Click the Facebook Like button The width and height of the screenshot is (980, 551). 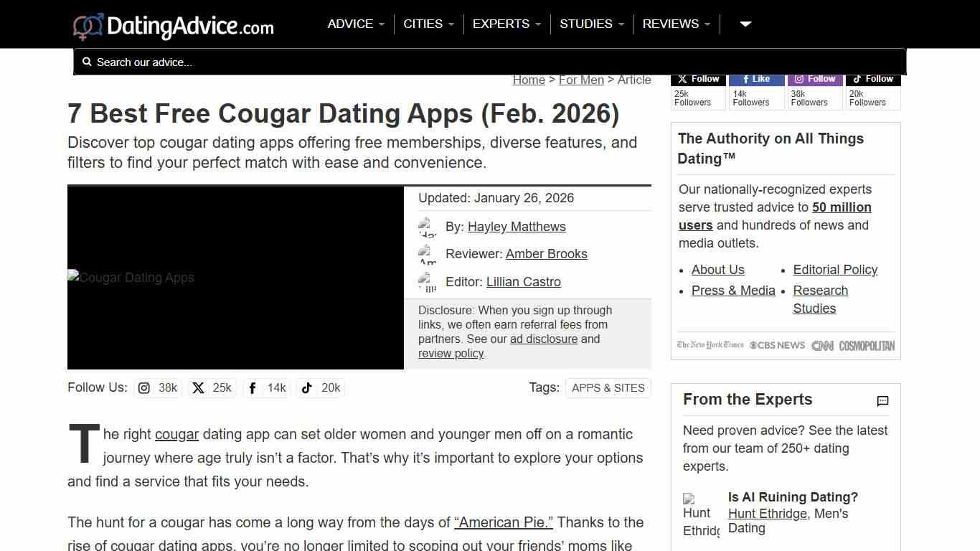coord(756,79)
